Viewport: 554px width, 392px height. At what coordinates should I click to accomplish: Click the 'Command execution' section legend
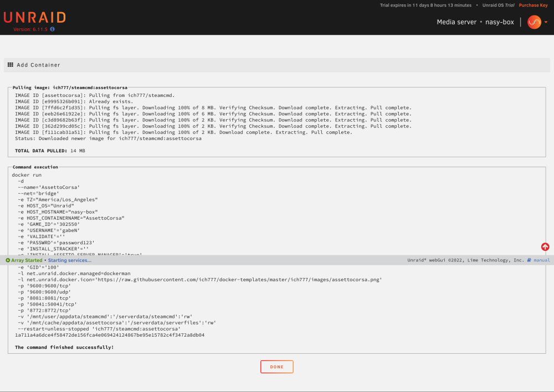pyautogui.click(x=35, y=167)
